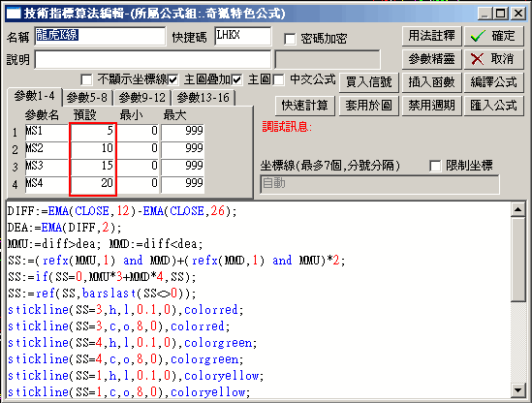The image size is (532, 403).
Task: Click the code editor scroll down arrow
Action: click(517, 390)
